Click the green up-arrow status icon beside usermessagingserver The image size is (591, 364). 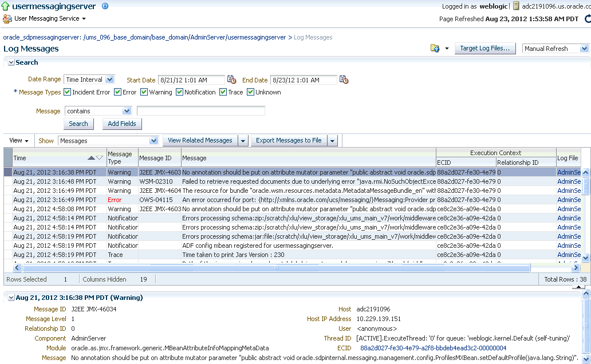click(5, 6)
